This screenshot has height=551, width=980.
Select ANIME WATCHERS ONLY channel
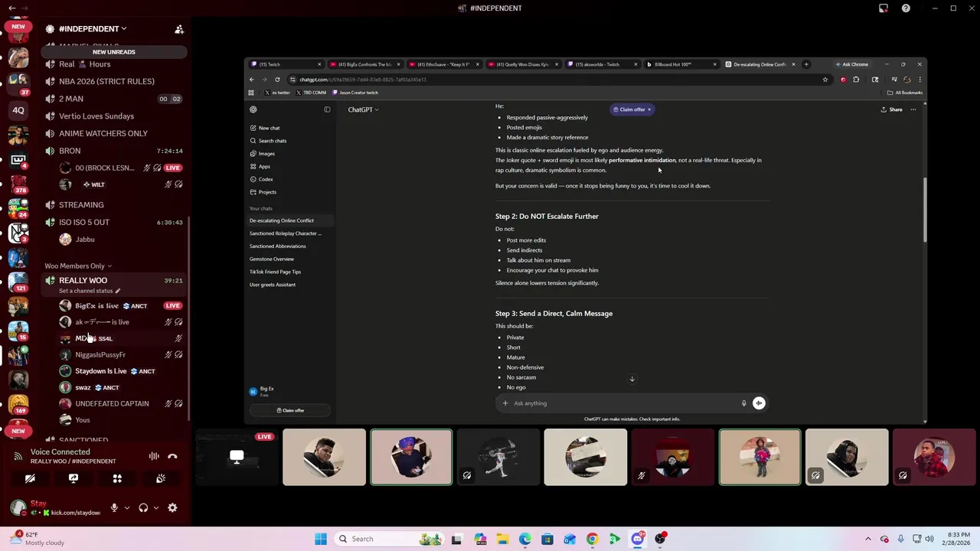(103, 133)
